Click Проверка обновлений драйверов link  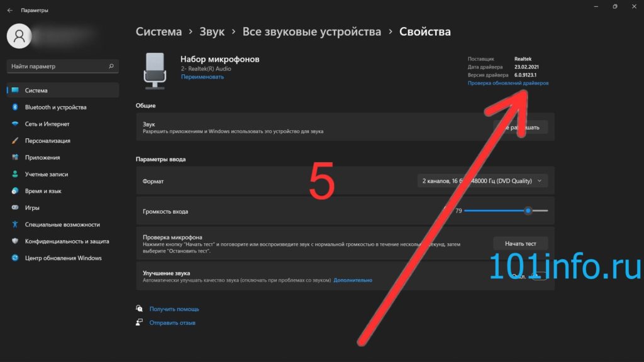508,83
